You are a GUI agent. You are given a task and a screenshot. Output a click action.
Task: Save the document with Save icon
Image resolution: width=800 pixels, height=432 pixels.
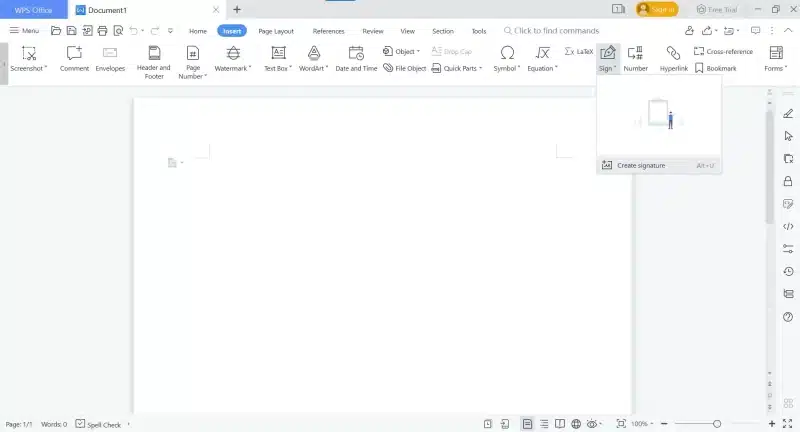71,31
